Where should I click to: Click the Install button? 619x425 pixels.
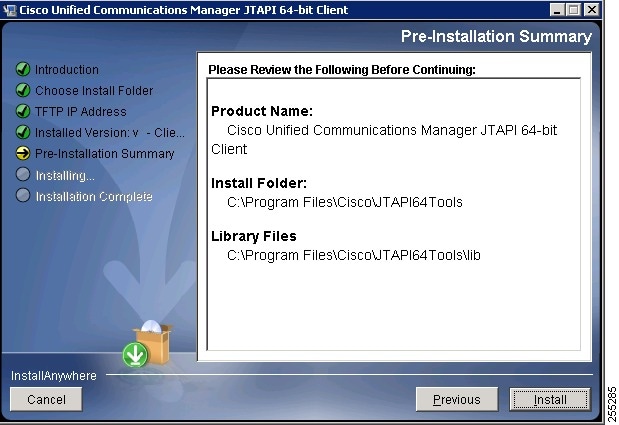[x=550, y=399]
